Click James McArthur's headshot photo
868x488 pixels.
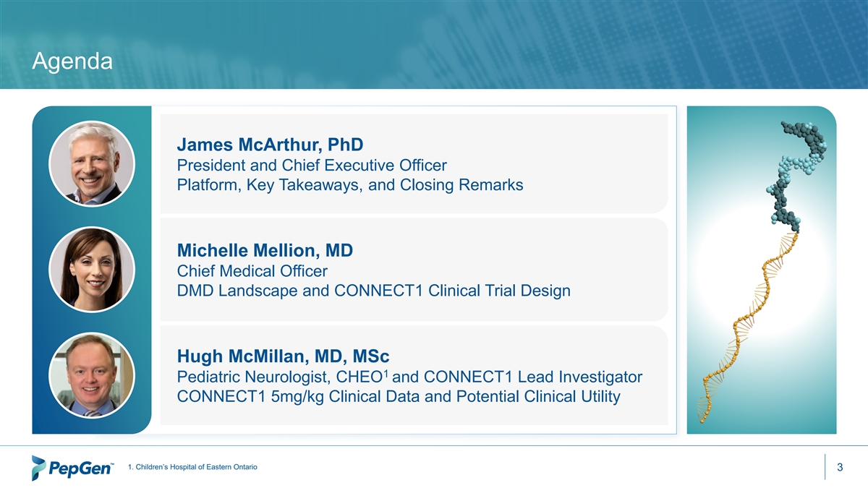(x=91, y=163)
